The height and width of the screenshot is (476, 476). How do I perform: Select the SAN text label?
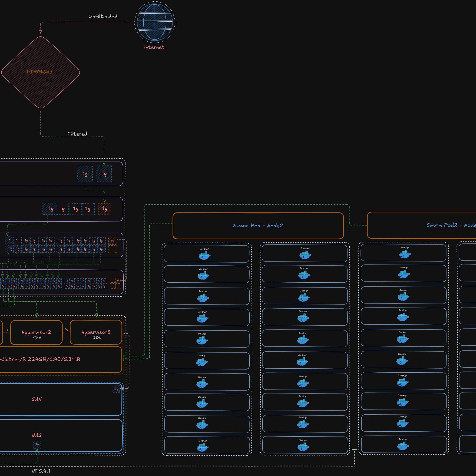[x=36, y=399]
